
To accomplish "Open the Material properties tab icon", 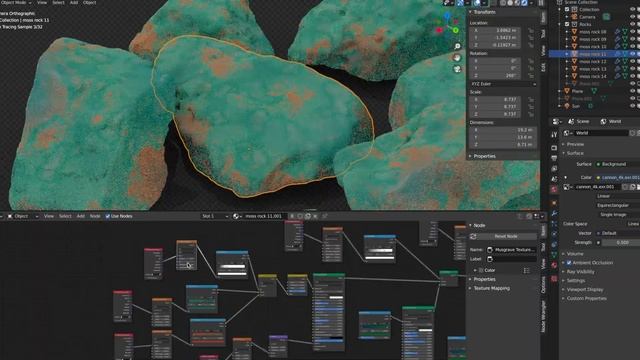I will [554, 265].
